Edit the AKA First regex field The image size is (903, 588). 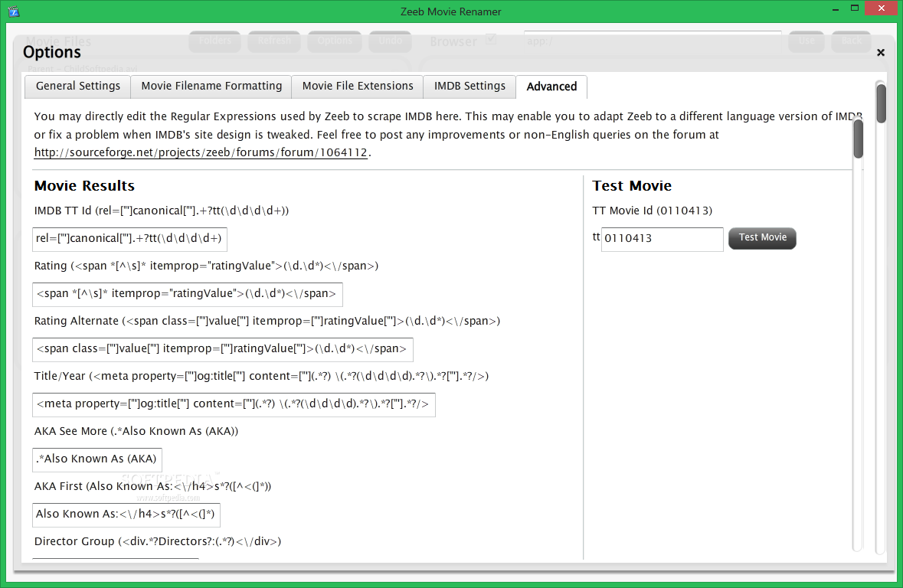coord(126,514)
